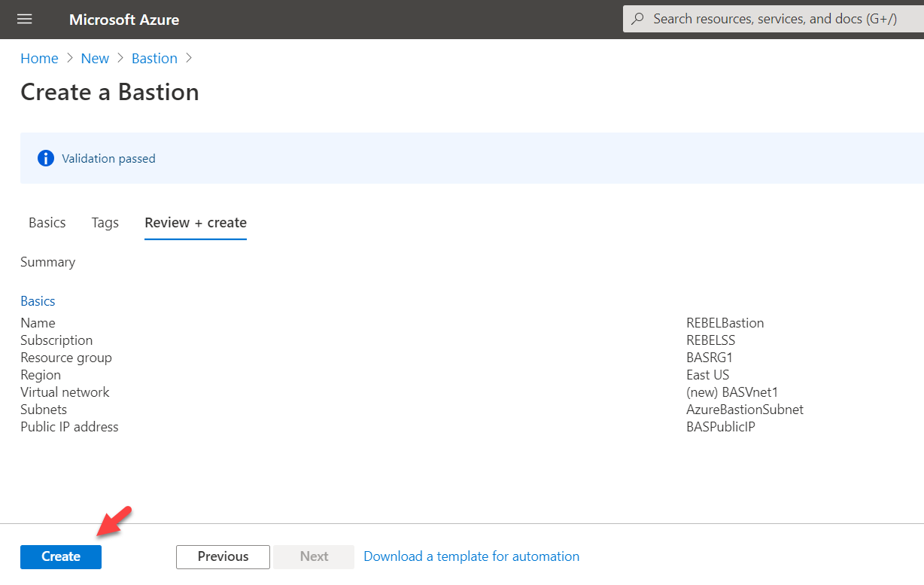
Task: Click the Validation passed info icon
Action: click(x=46, y=158)
